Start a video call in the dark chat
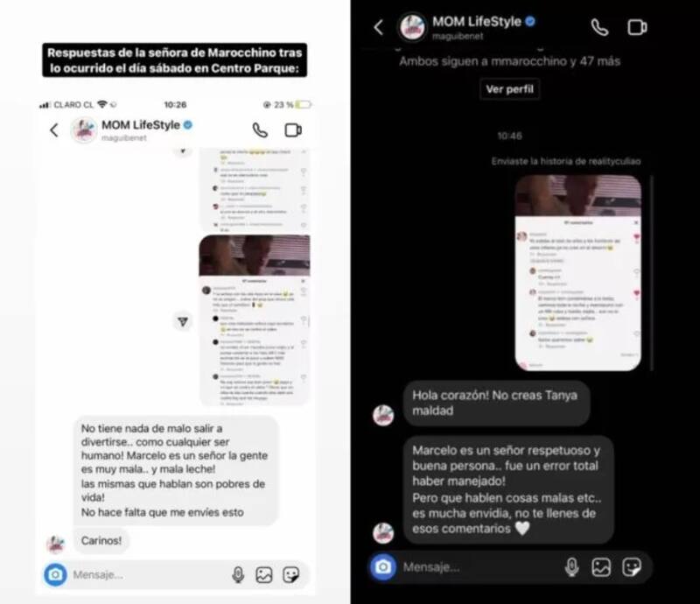Image resolution: width=700 pixels, height=604 pixels. [x=637, y=27]
